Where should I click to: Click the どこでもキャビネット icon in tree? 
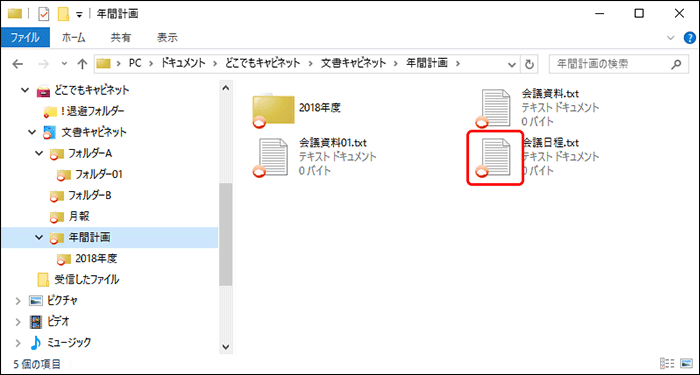[x=44, y=91]
